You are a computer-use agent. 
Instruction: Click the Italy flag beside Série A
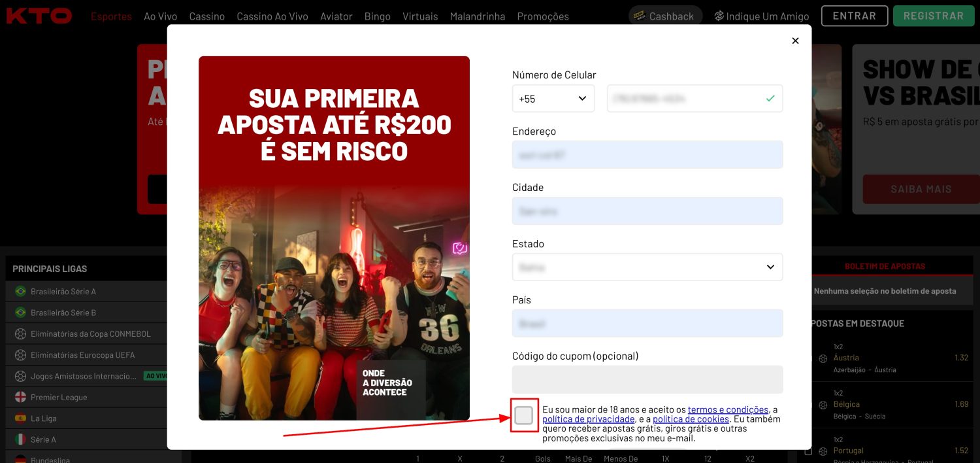click(20, 439)
